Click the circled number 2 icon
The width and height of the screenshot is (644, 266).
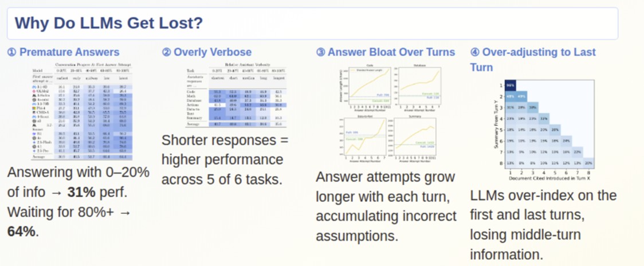(x=166, y=52)
